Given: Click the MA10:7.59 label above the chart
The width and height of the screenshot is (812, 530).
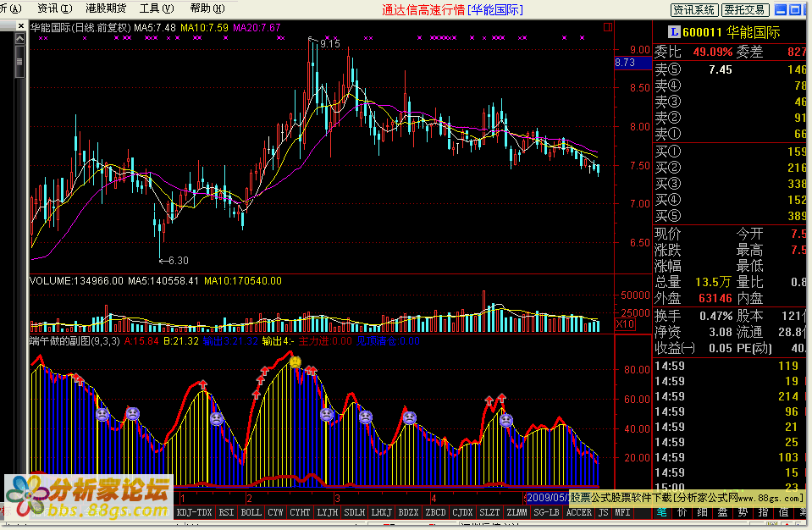Looking at the screenshot, I should 204,27.
